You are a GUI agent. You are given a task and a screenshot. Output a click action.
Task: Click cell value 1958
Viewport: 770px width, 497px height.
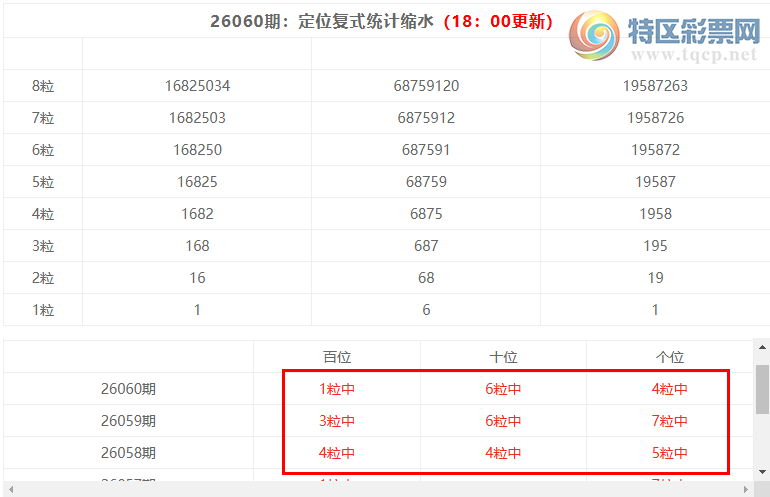tap(655, 214)
